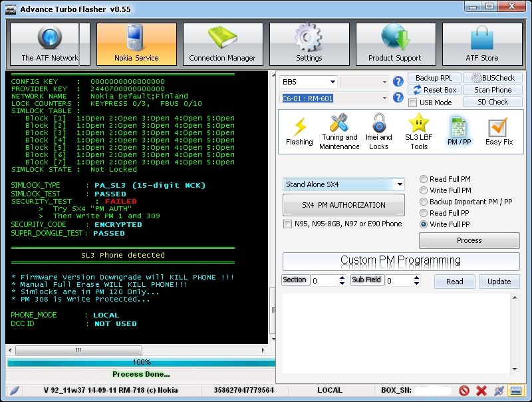The width and height of the screenshot is (532, 402).
Task: Click the pen icon in status bar
Action: coord(14,391)
